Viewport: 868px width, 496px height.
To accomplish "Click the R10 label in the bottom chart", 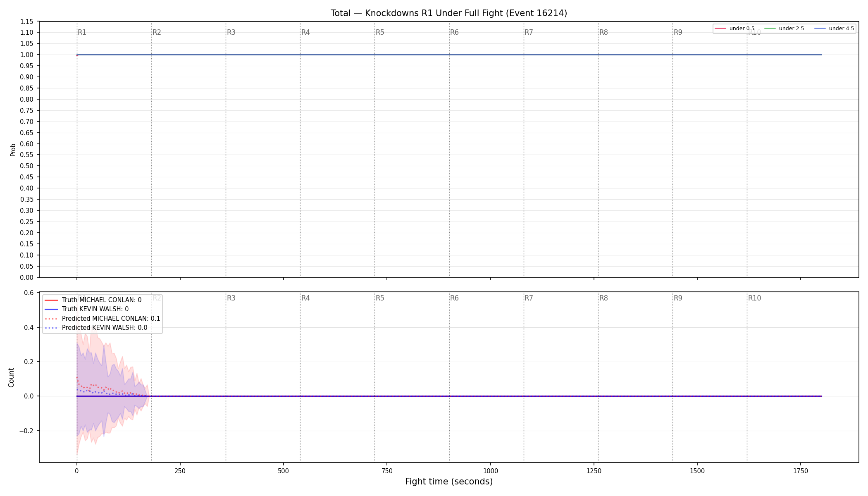I will pos(754,298).
